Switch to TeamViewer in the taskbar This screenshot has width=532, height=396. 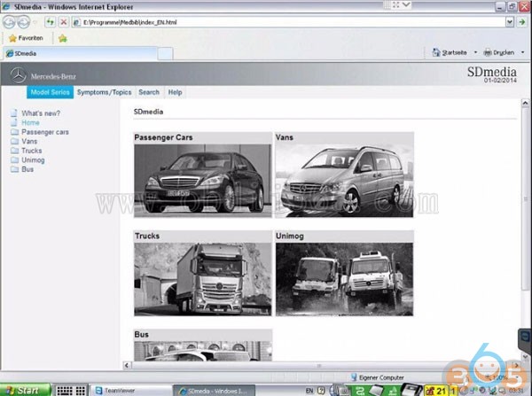coord(130,391)
